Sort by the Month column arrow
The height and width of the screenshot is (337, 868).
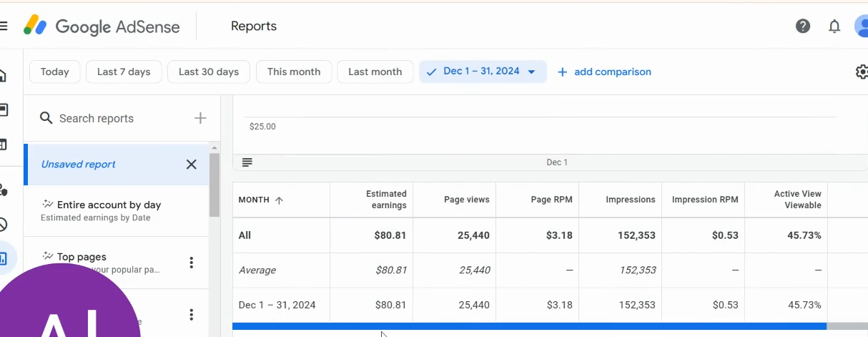tap(279, 200)
